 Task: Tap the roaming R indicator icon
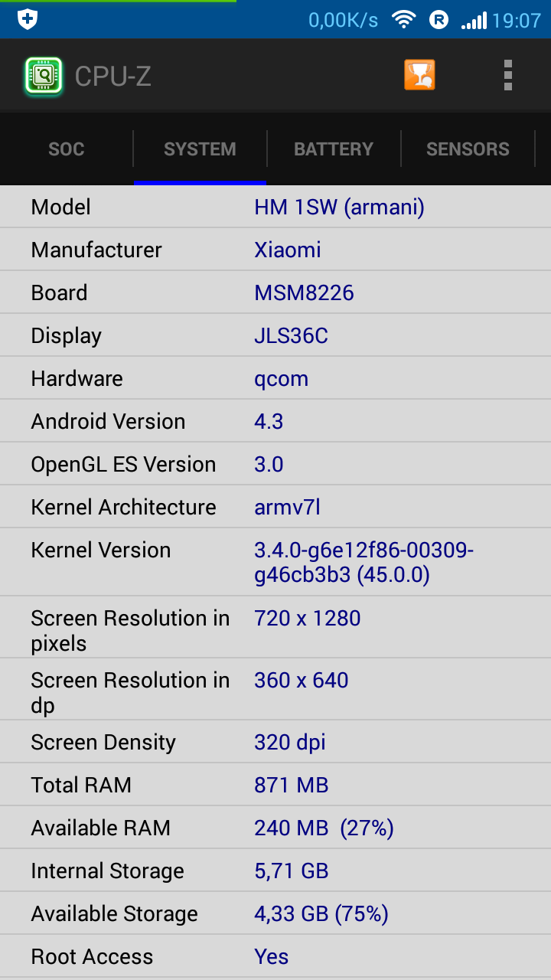[x=439, y=20]
